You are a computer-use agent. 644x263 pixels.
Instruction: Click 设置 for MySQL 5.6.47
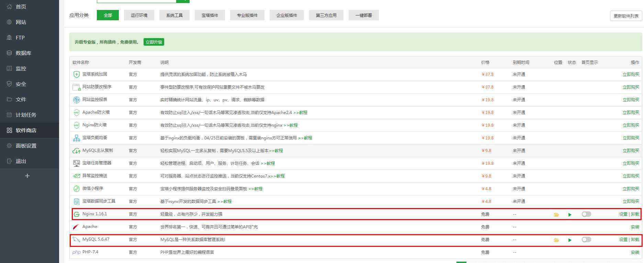623,240
